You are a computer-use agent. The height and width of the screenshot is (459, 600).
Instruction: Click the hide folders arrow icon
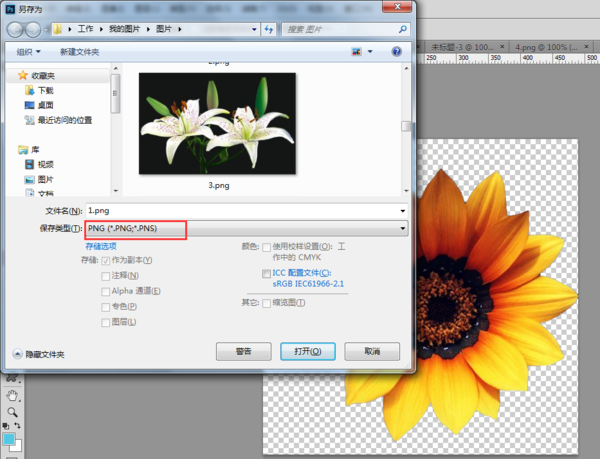click(17, 354)
